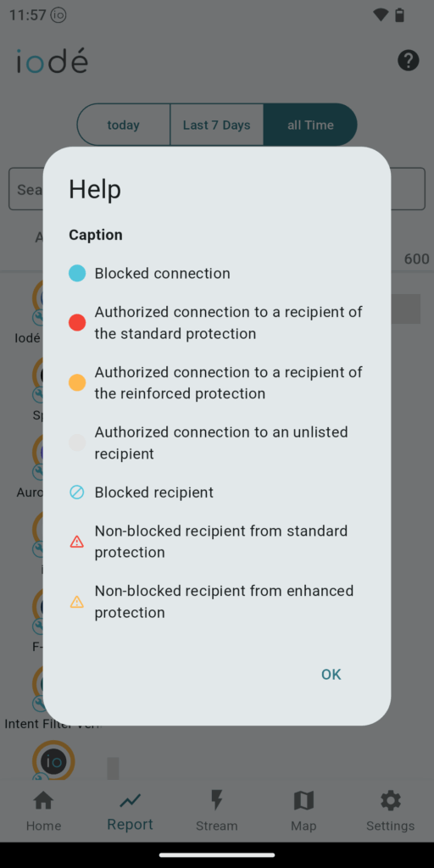
Task: Click the red warning triangle icon
Action: tap(77, 542)
